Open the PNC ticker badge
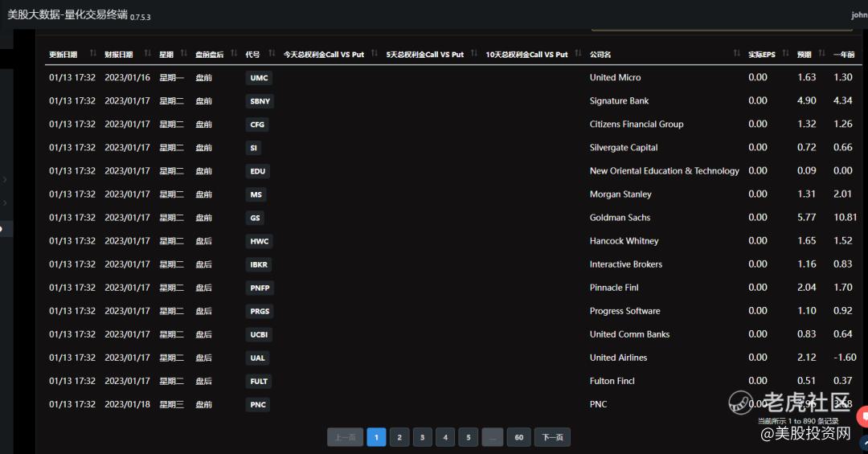The width and height of the screenshot is (868, 454). tap(258, 404)
